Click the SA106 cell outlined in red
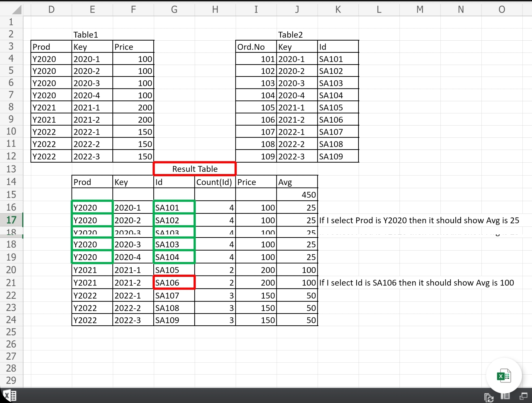This screenshot has width=532, height=403. pyautogui.click(x=174, y=283)
